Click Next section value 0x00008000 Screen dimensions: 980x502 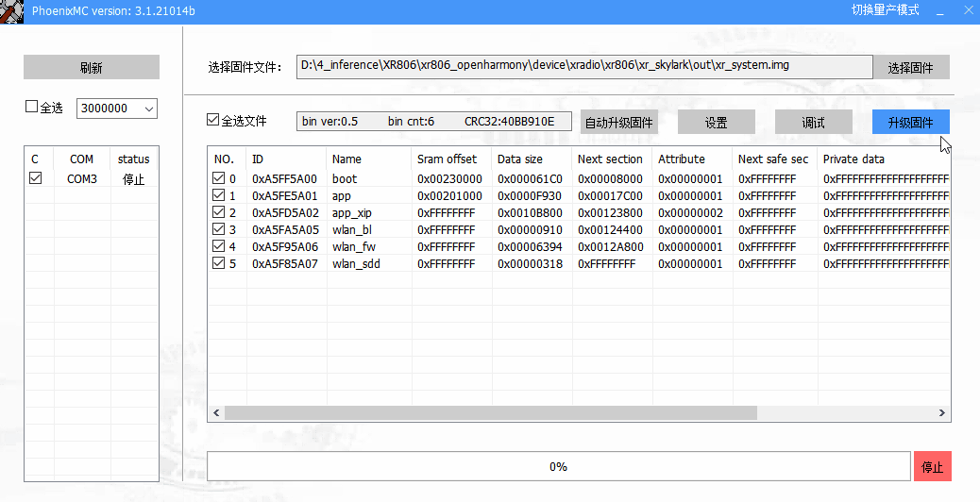(610, 178)
